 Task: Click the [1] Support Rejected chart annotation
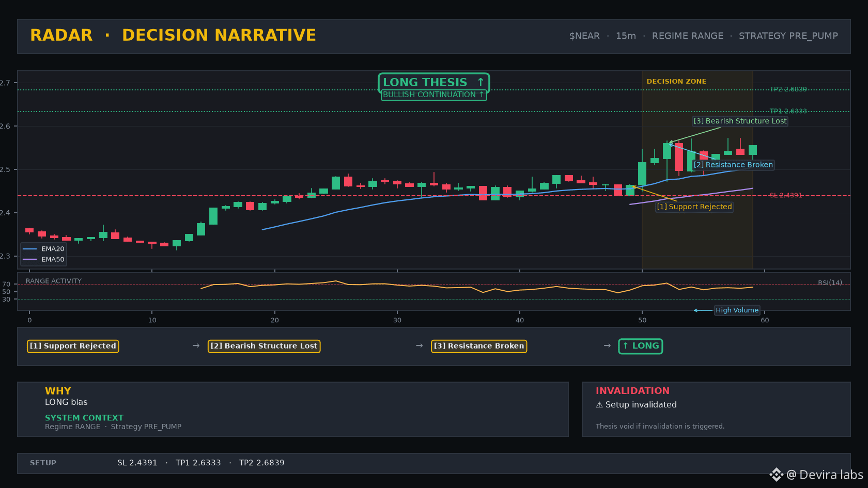694,207
